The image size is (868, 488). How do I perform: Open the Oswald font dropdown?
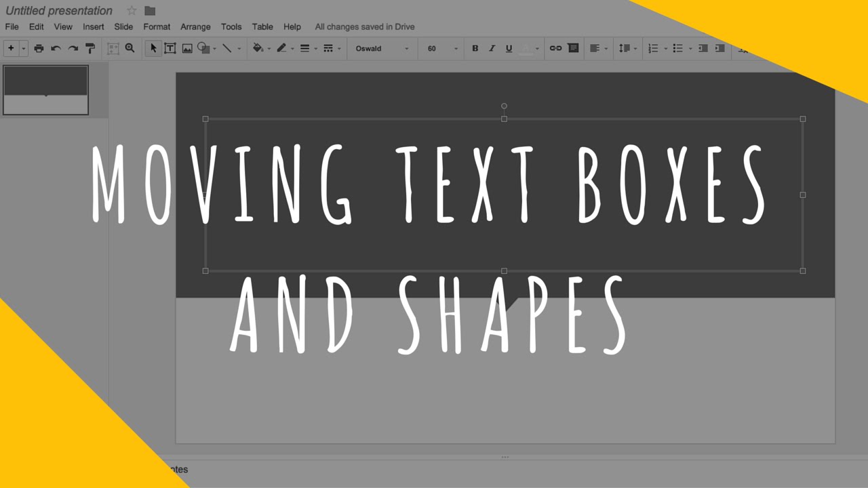382,49
